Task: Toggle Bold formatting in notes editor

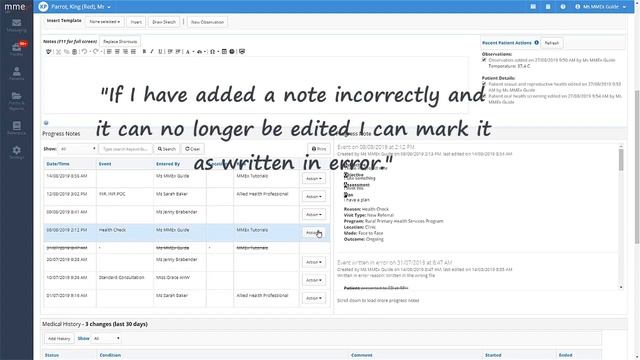Action: (144, 52)
